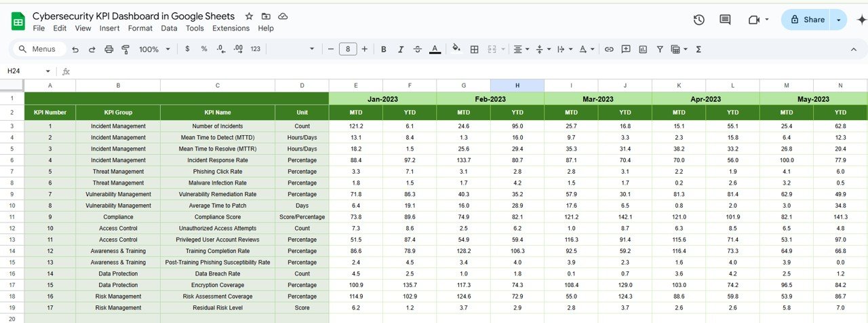Toggle italic formatting

coord(401,49)
